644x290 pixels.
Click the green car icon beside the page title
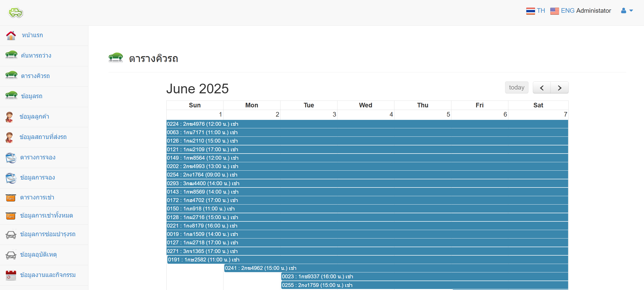click(116, 58)
